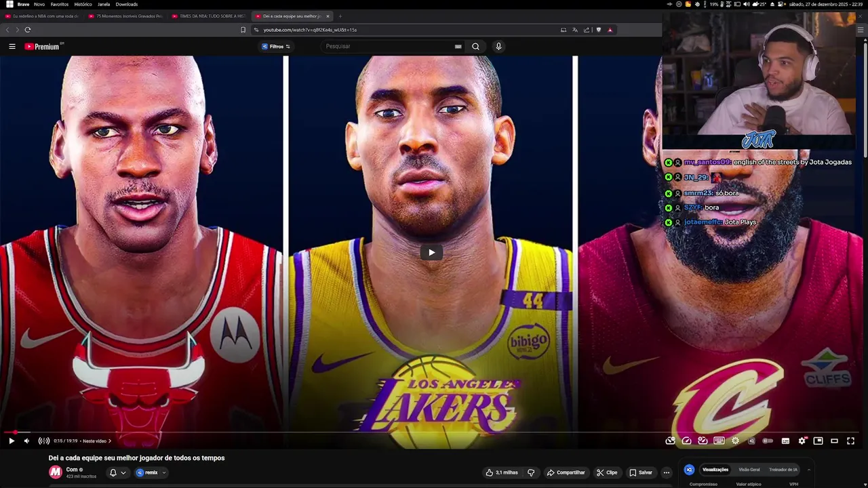Open the YouTube hamburger guide menu
The image size is (868, 488).
coord(12,46)
